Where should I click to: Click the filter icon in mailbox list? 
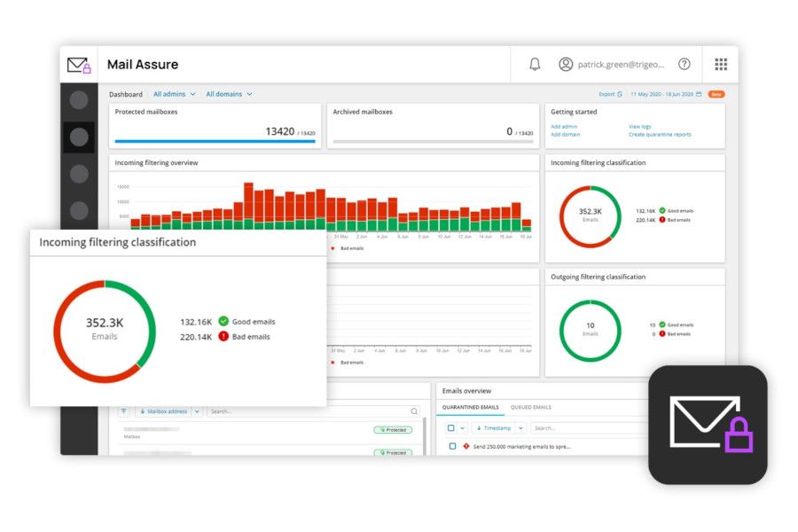pos(123,411)
